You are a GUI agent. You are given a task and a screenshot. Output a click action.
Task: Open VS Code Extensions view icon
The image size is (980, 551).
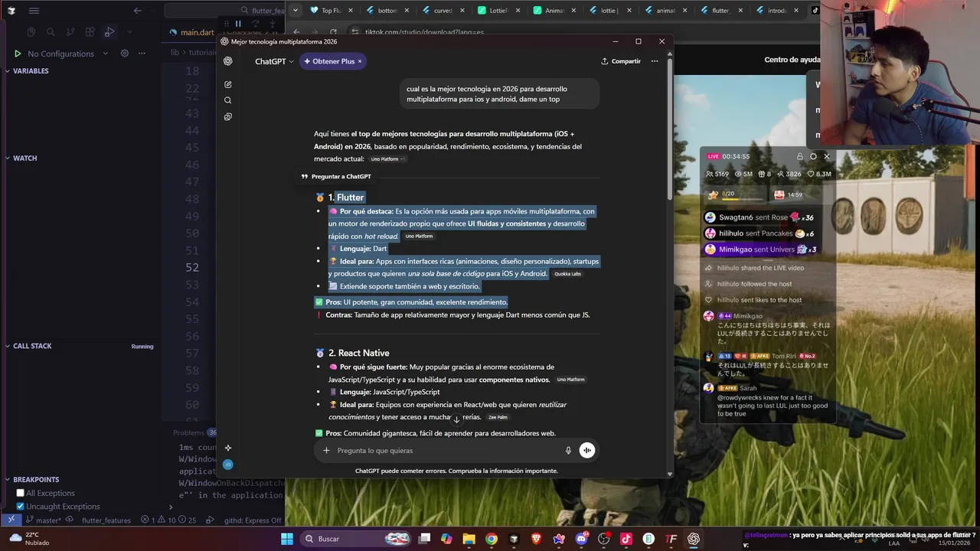click(x=90, y=32)
